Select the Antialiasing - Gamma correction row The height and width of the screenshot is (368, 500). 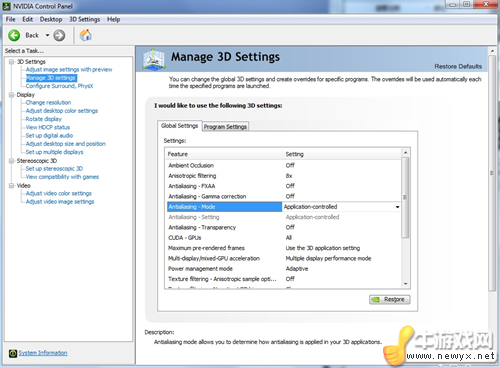[x=284, y=196]
